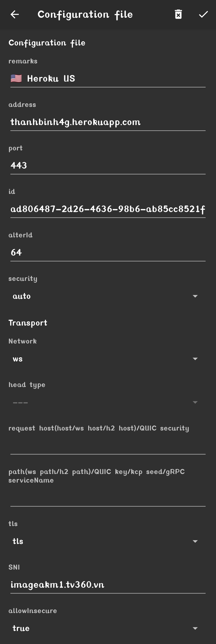216x644 pixels.
Task: Click the address field thanhbinh4g.herokuapp.com
Action: [x=108, y=122]
